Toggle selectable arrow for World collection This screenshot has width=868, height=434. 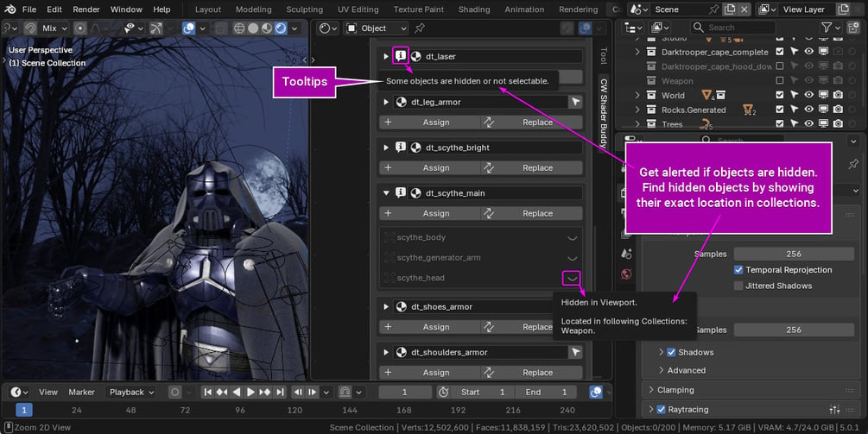click(x=795, y=95)
